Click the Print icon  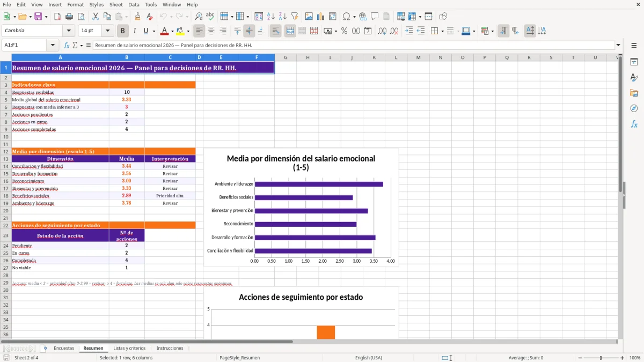[69, 17]
